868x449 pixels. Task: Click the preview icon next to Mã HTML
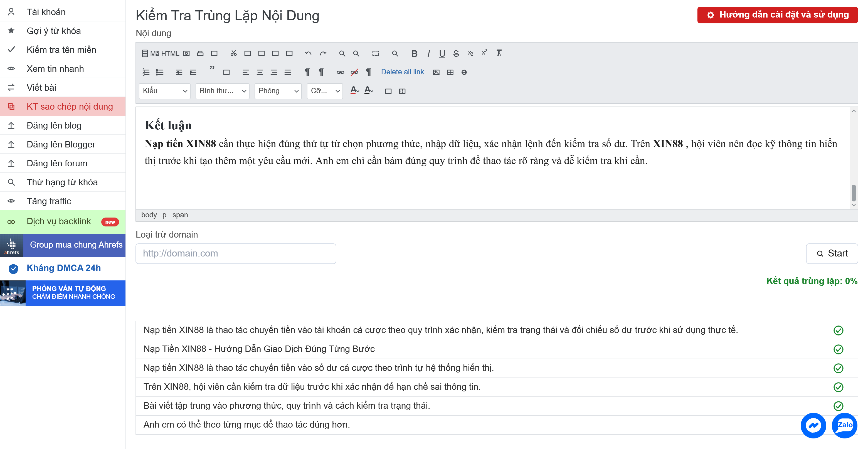pyautogui.click(x=186, y=54)
